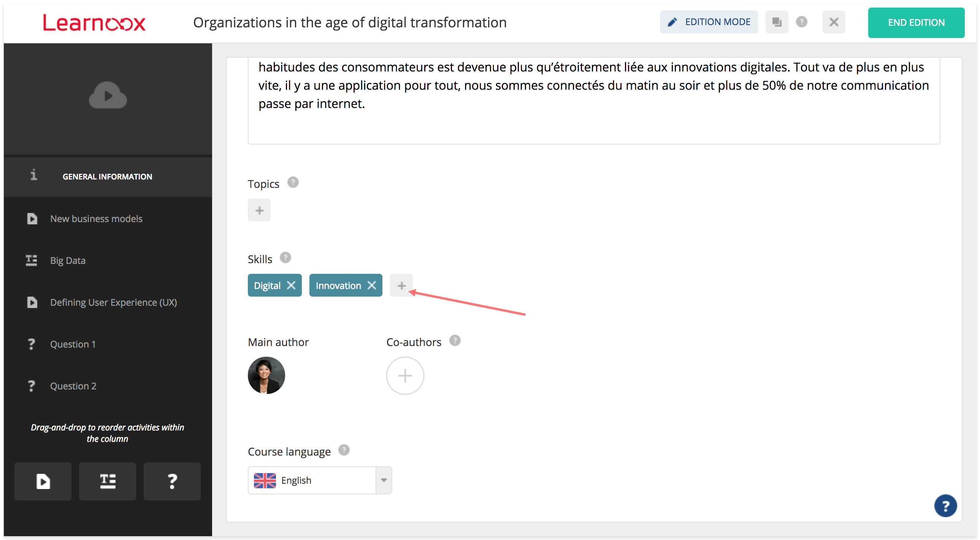Add a co-author with the circle plus
Image resolution: width=980 pixels, height=540 pixels.
coord(405,376)
